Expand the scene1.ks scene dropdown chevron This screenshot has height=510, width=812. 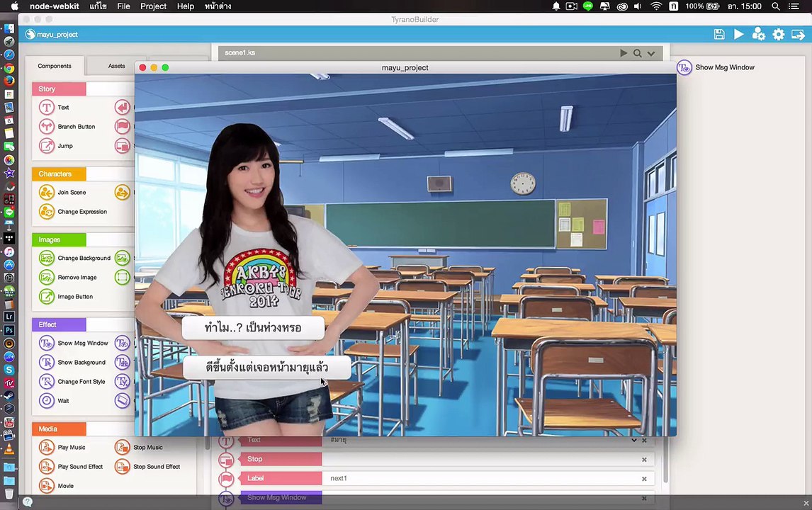click(651, 53)
